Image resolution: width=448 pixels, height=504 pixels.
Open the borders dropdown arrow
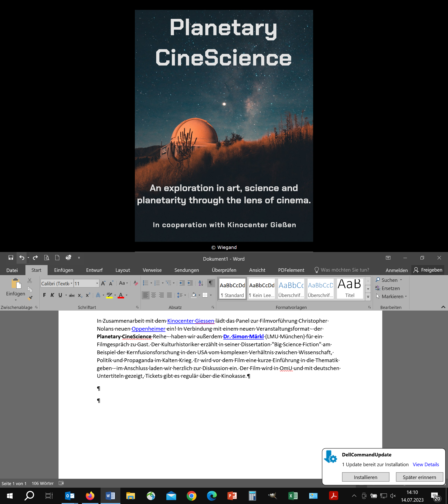tap(211, 295)
